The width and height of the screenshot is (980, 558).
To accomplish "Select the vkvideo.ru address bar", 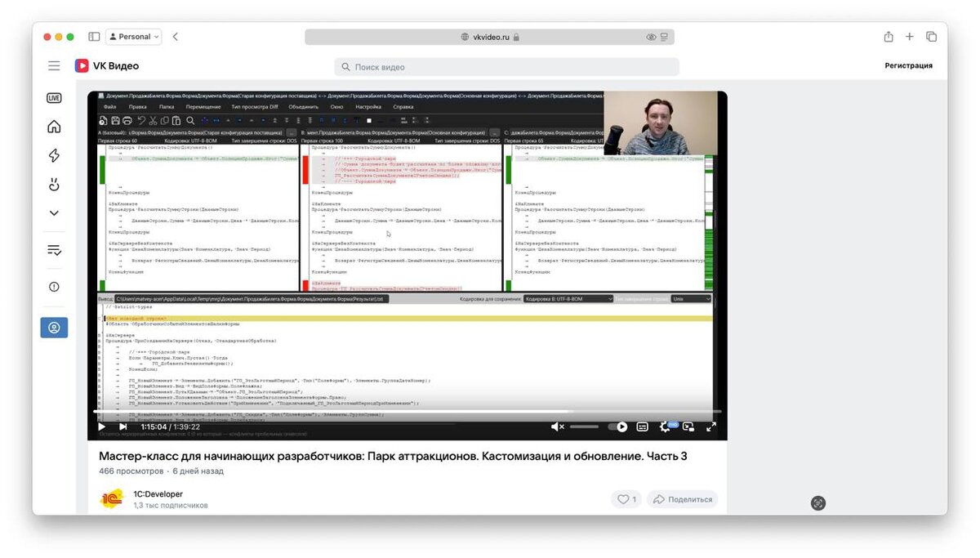I will [489, 37].
